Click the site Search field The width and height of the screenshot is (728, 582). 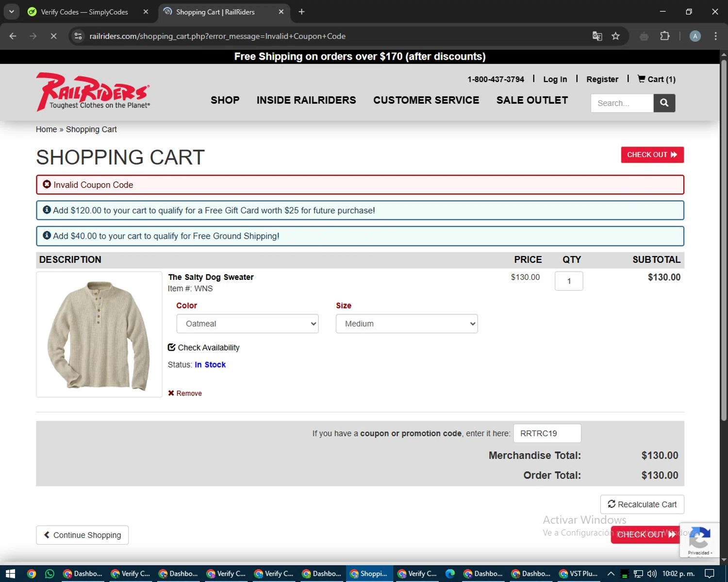pyautogui.click(x=622, y=103)
